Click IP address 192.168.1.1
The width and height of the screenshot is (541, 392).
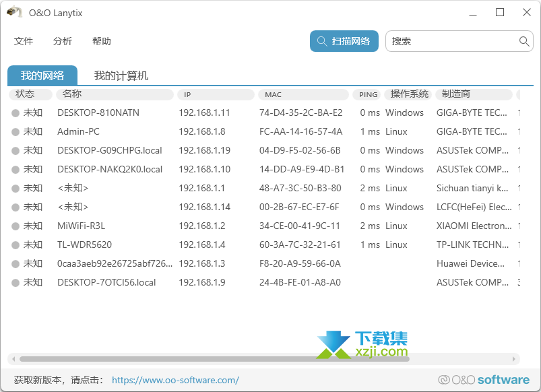point(202,189)
